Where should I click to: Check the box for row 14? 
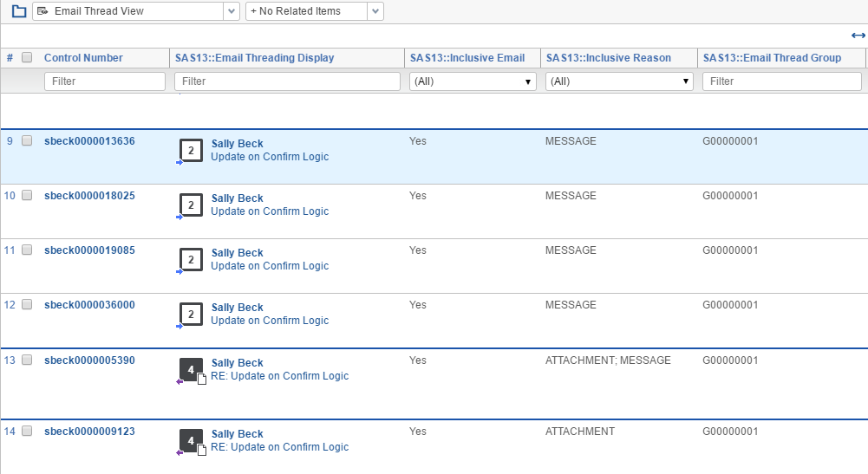click(x=27, y=431)
